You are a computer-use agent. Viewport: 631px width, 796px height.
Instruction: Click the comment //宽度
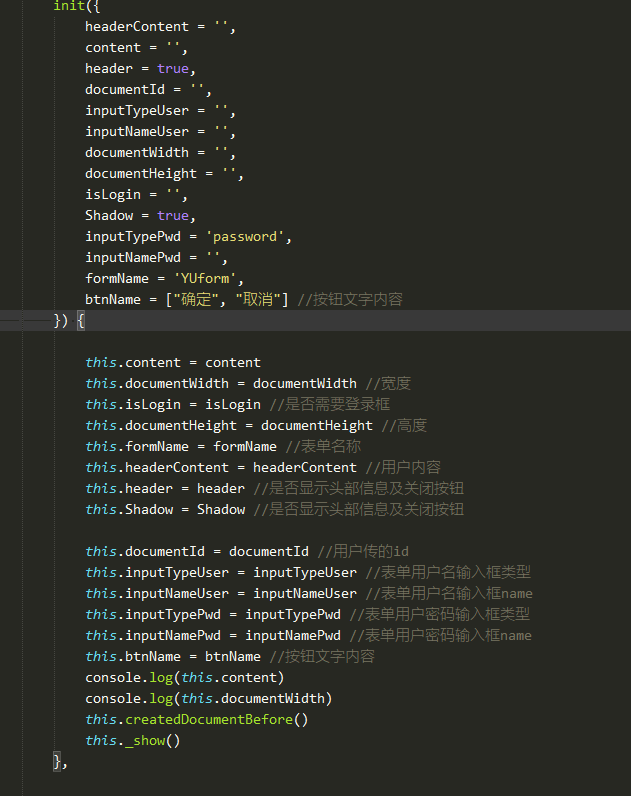click(388, 383)
